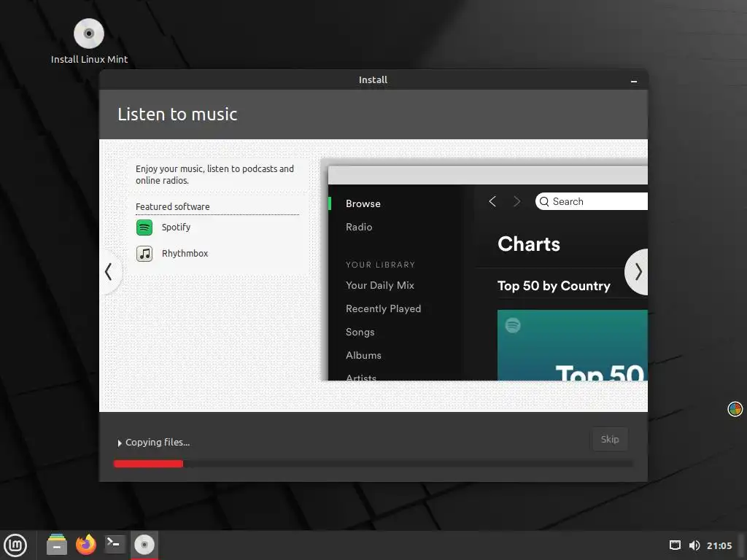Click Albums in the Spotify library list
Image resolution: width=747 pixels, height=560 pixels.
[363, 355]
